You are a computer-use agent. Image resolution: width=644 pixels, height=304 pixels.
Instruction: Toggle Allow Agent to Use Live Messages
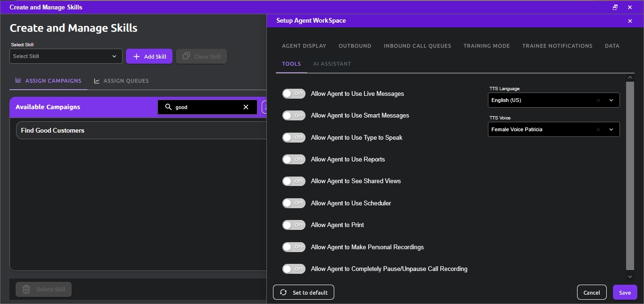point(294,93)
